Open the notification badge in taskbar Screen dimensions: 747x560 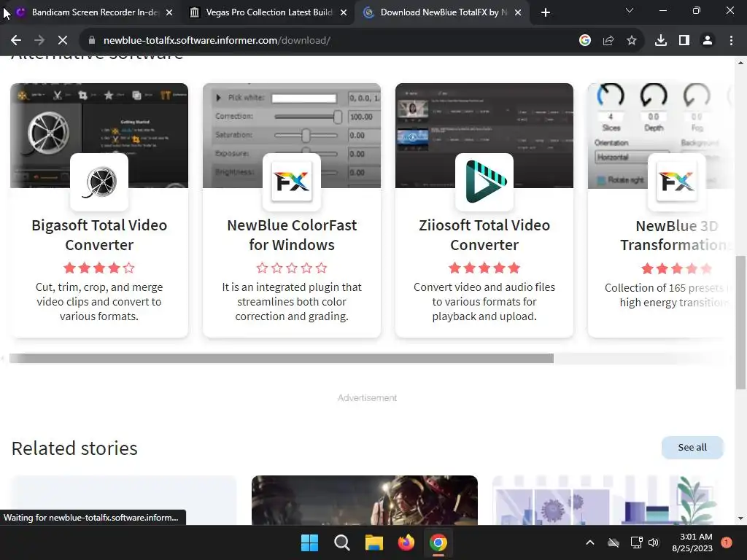[x=727, y=542]
